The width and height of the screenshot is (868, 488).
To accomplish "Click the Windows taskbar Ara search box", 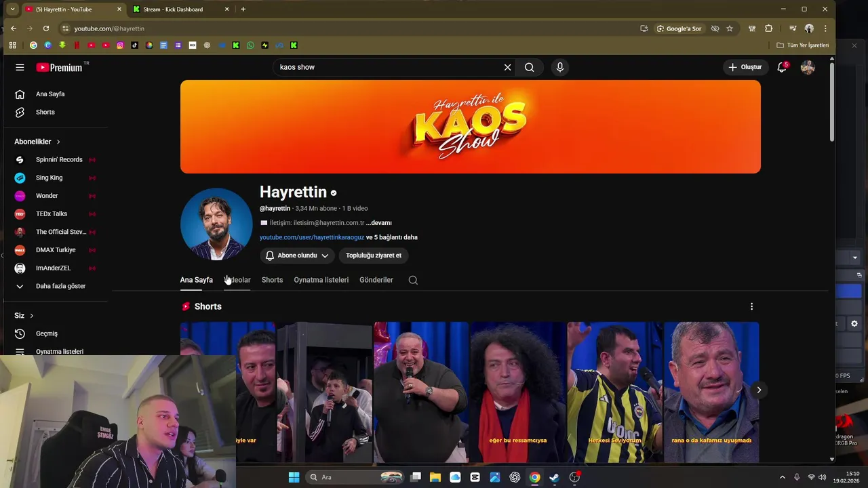I will (x=355, y=477).
